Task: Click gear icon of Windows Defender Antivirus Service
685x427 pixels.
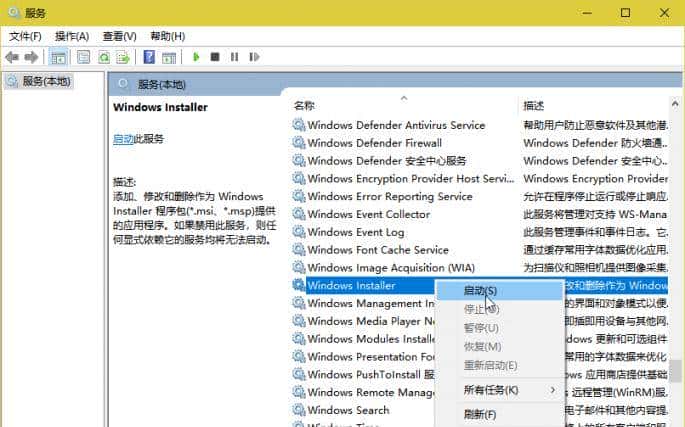Action: [299, 125]
